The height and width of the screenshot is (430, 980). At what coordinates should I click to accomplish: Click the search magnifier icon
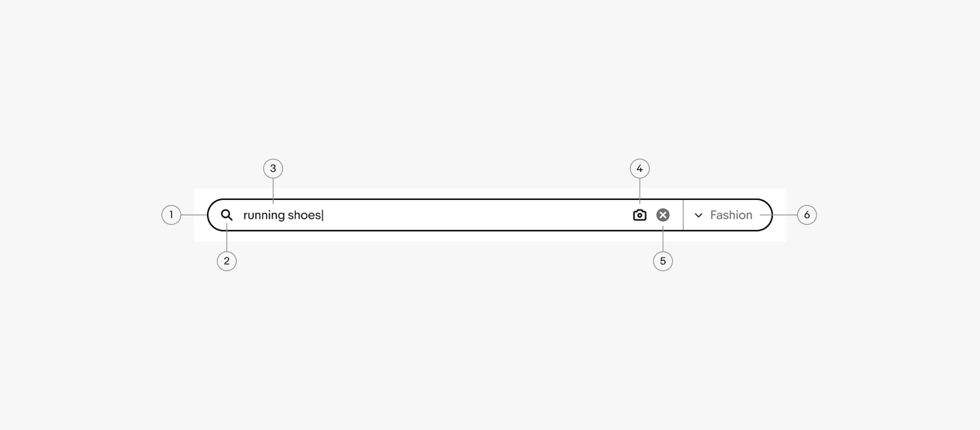coord(227,215)
